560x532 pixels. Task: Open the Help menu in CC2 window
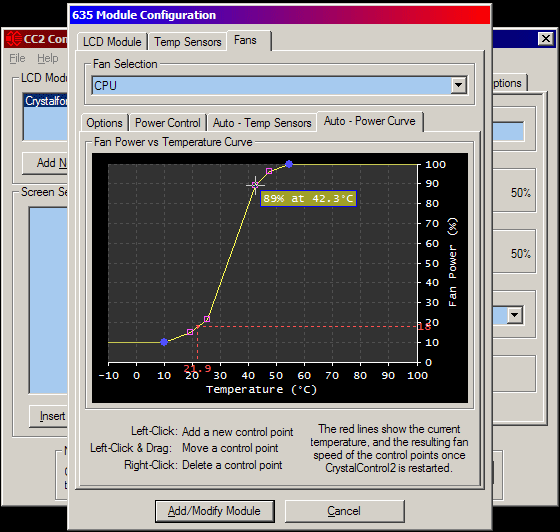(48, 58)
